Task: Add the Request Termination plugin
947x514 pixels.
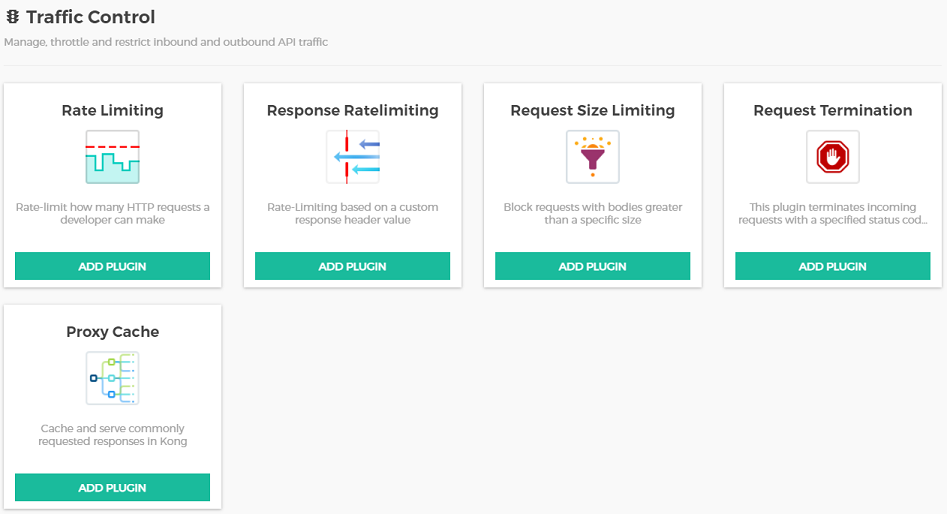Action: tap(832, 266)
